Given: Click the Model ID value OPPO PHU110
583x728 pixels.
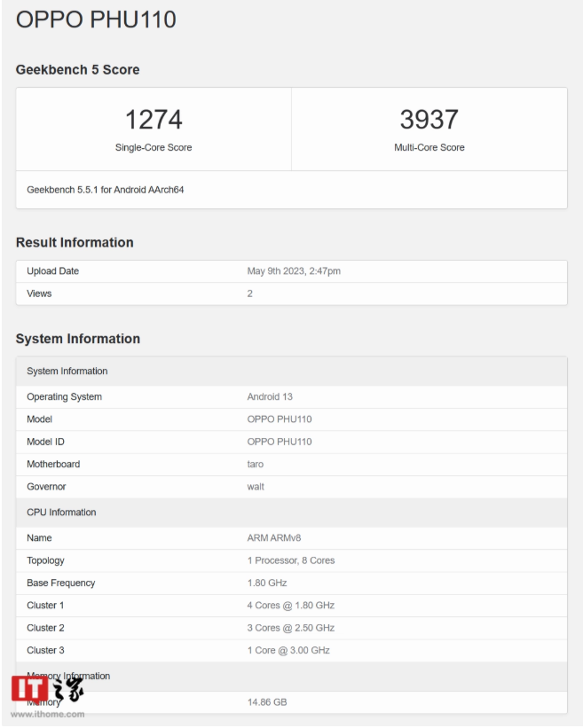Looking at the screenshot, I should point(280,442).
